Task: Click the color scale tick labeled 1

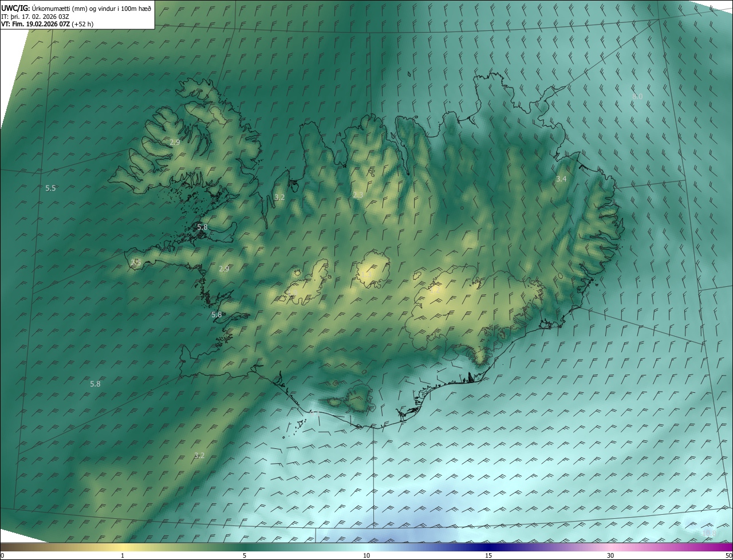Action: tap(123, 555)
